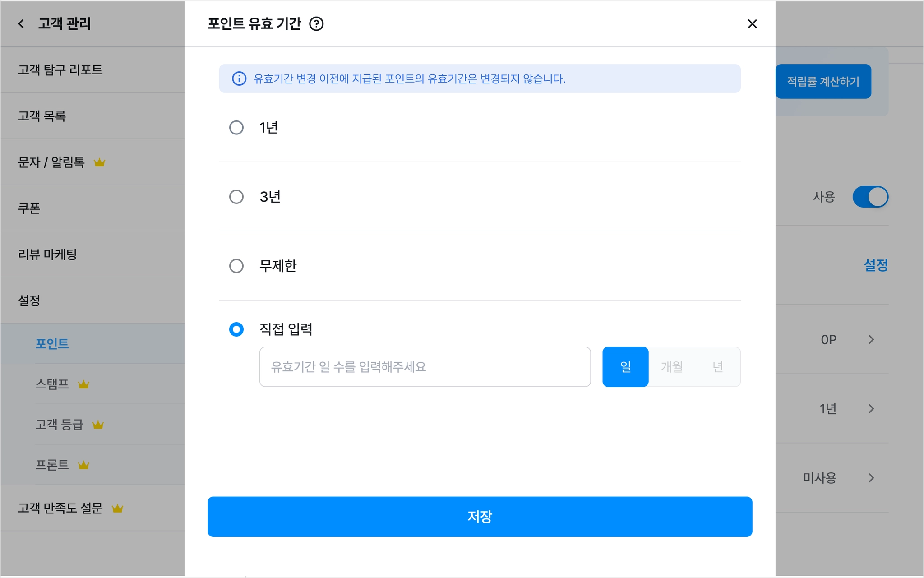
Task: Select the 3년 radio option
Action: pos(236,197)
